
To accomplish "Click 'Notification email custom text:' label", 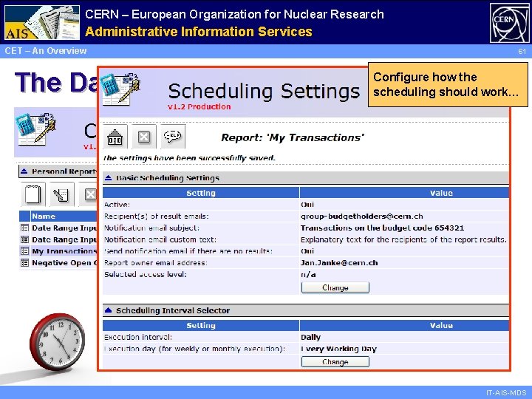I will 160,239.
